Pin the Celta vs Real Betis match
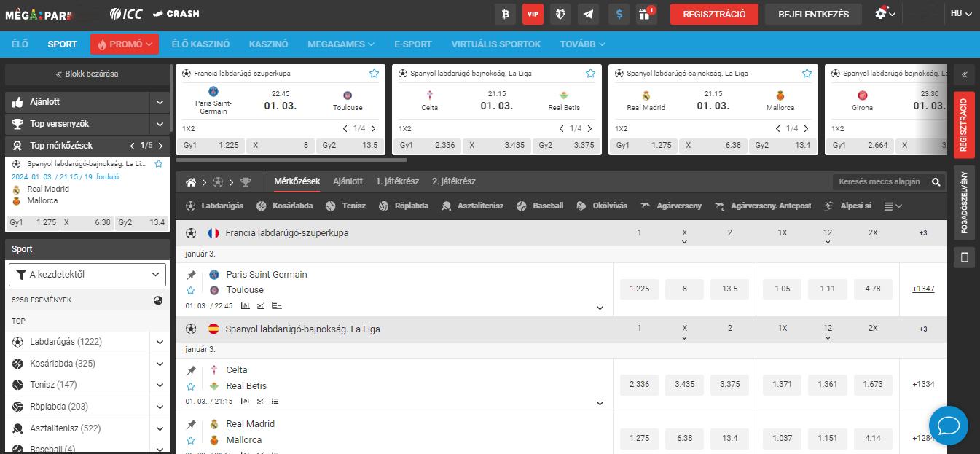Image resolution: width=980 pixels, height=454 pixels. click(x=191, y=370)
